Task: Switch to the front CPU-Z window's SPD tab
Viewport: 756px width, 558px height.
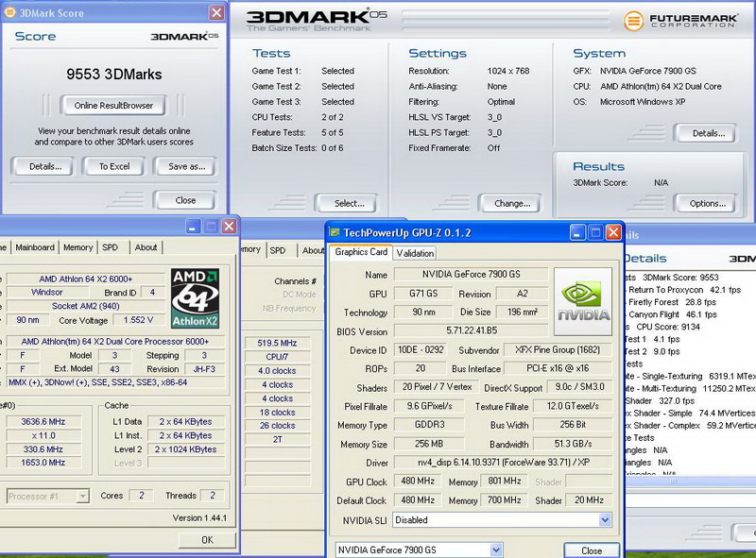Action: [x=110, y=247]
